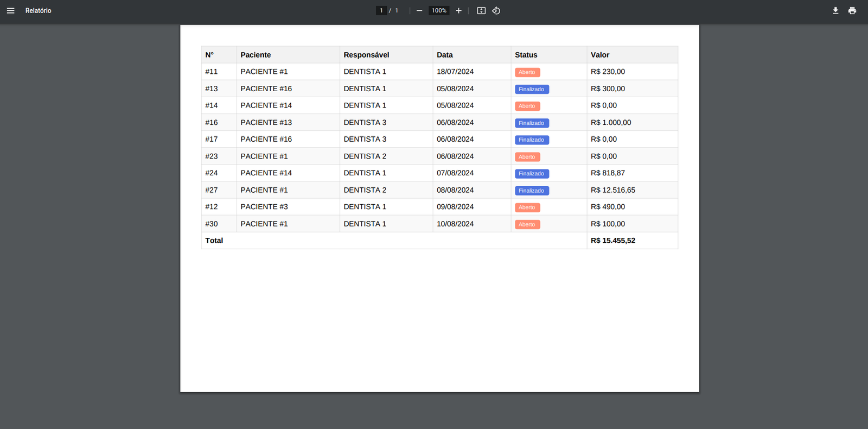Download the PDF report
The height and width of the screenshot is (429, 868).
click(835, 11)
